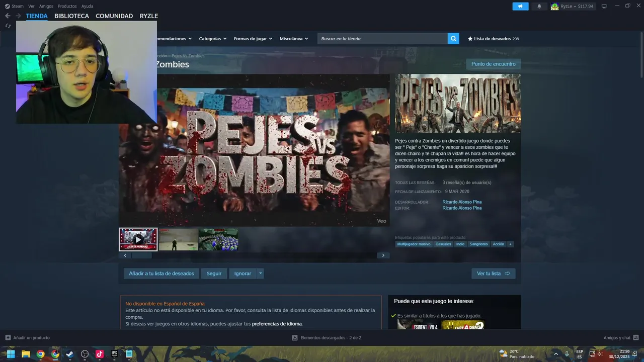Viewport: 644px width, 362px height.
Task: Go forward with the right arrow
Action: click(18, 16)
